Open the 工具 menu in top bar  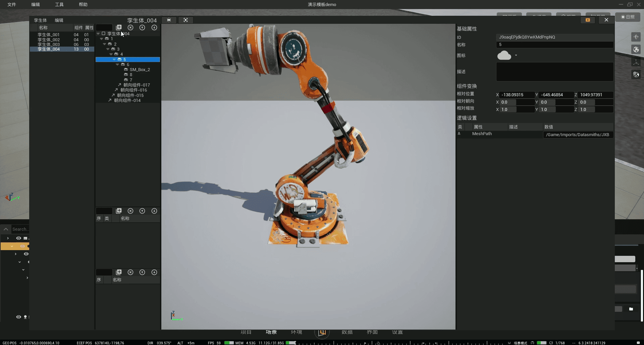point(59,4)
